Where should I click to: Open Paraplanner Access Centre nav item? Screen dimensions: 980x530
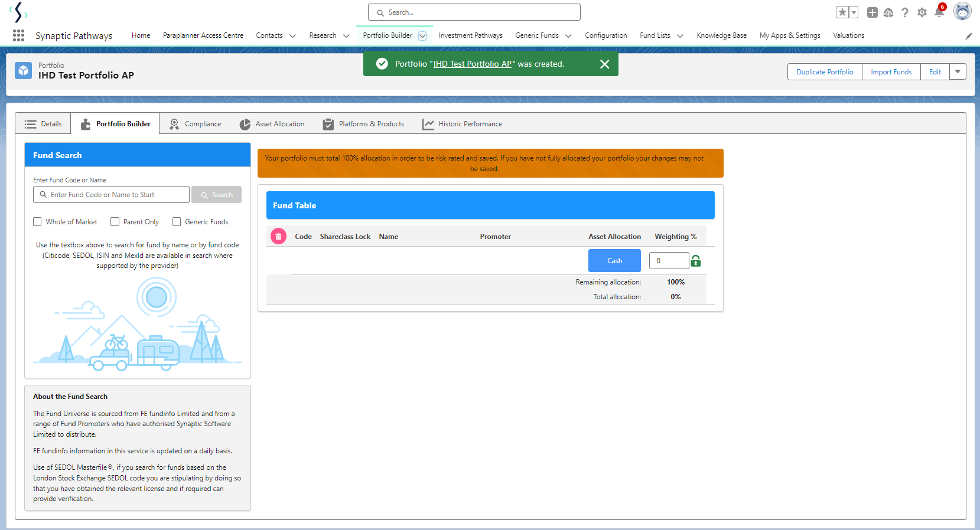point(203,35)
